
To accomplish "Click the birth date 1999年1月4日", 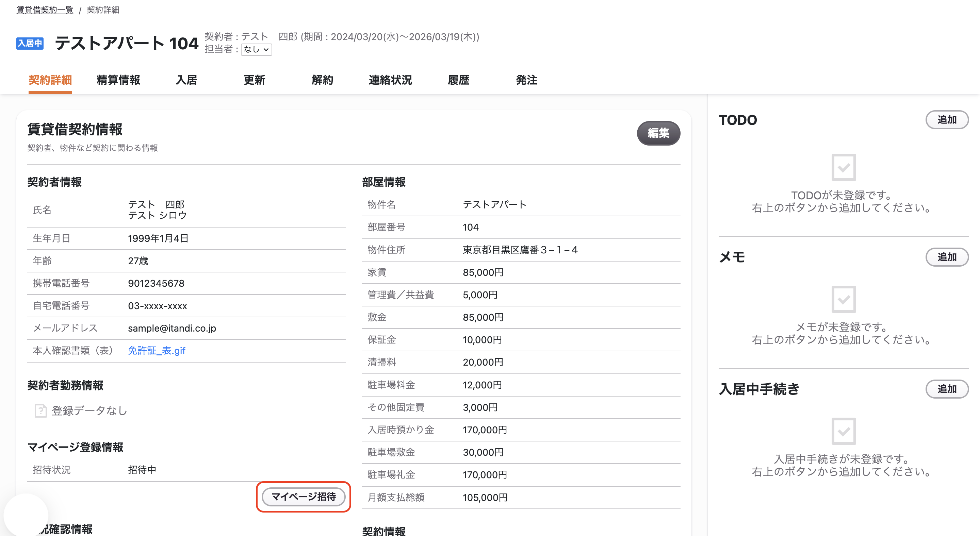I will click(x=158, y=238).
